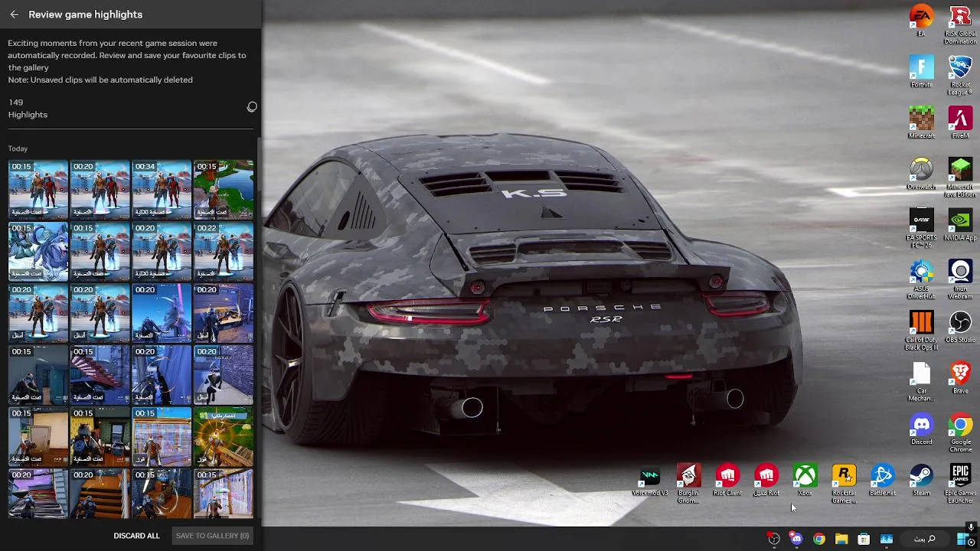Image resolution: width=980 pixels, height=551 pixels.
Task: Click the Windows Start button
Action: 963,539
